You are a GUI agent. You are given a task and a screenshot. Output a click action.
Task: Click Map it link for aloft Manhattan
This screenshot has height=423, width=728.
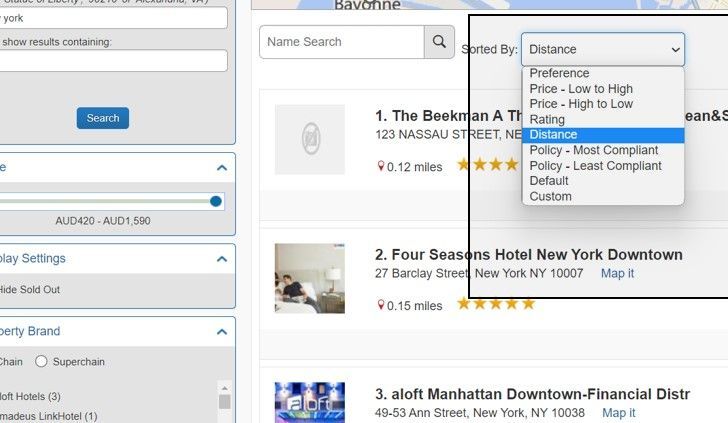coord(618,413)
